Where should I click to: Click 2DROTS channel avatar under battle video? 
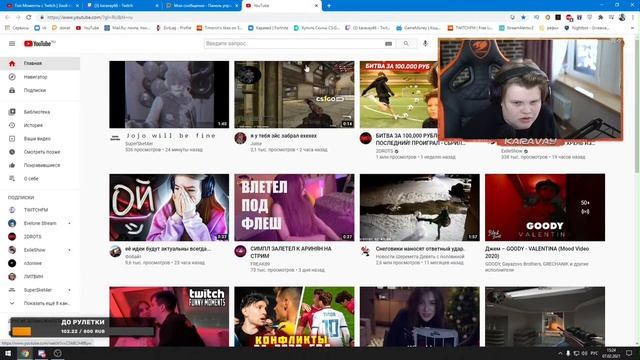[366, 138]
